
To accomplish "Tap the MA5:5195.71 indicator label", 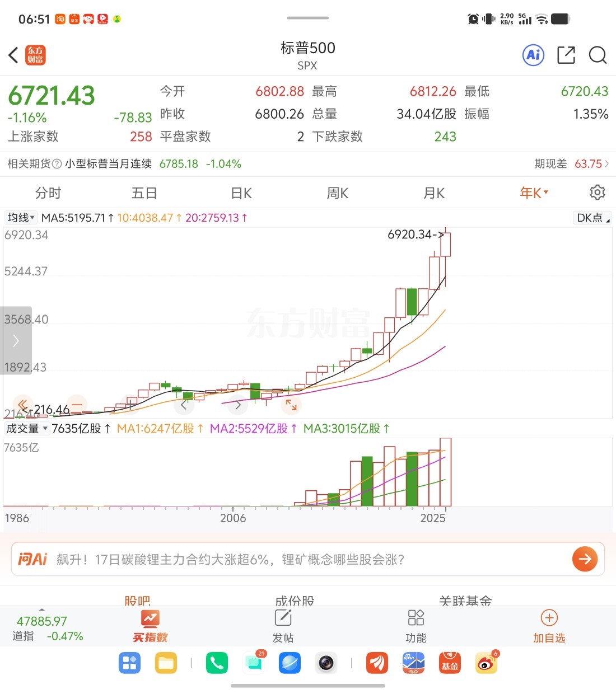I will coord(77,218).
